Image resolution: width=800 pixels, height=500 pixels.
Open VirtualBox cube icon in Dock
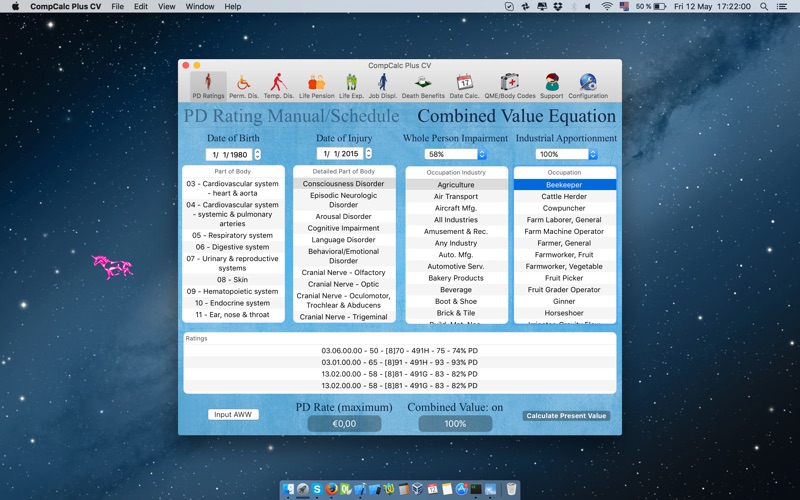pyautogui.click(x=417, y=489)
